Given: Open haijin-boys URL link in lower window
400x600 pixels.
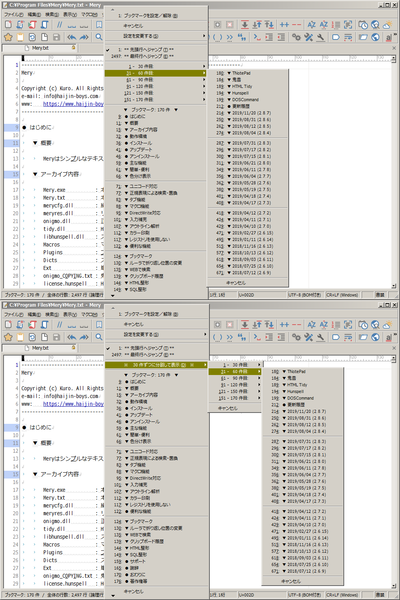Looking at the screenshot, I should [73, 404].
